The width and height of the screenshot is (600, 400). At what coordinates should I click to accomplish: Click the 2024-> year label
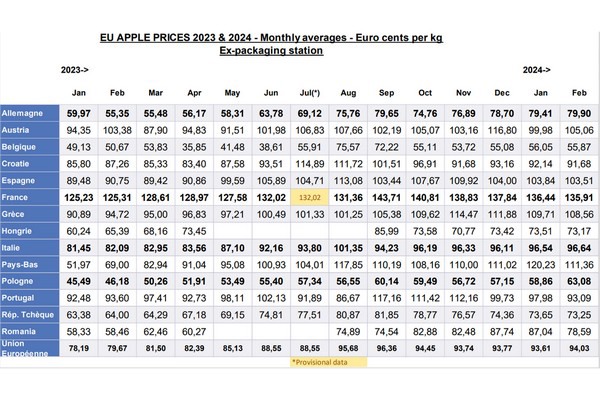[x=537, y=72]
